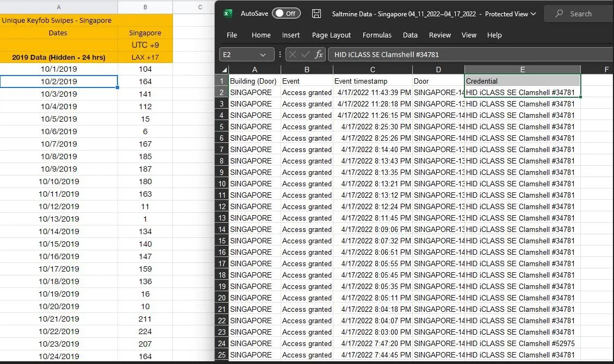
Task: Click value cell 187 next to 10/9/2019
Action: 145,169
